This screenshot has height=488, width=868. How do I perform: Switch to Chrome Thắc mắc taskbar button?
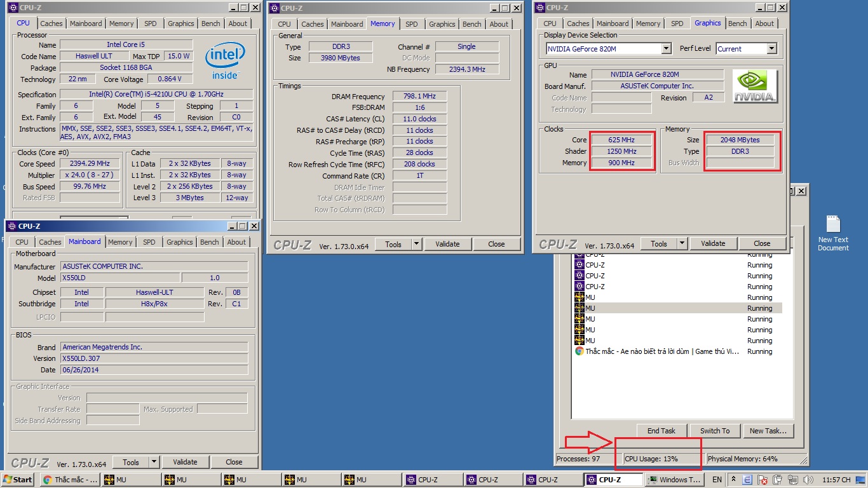click(71, 480)
